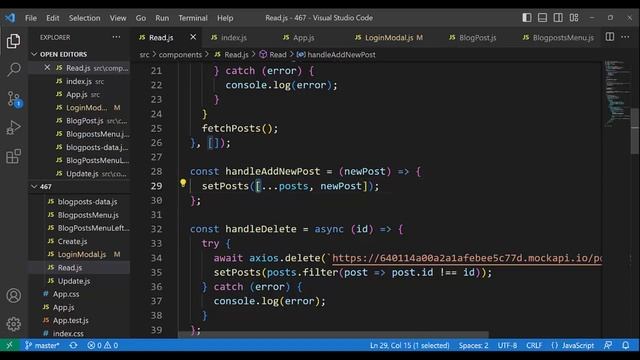Open the Explorer view in activity bar
Viewport: 640px width, 360px height.
click(13, 41)
